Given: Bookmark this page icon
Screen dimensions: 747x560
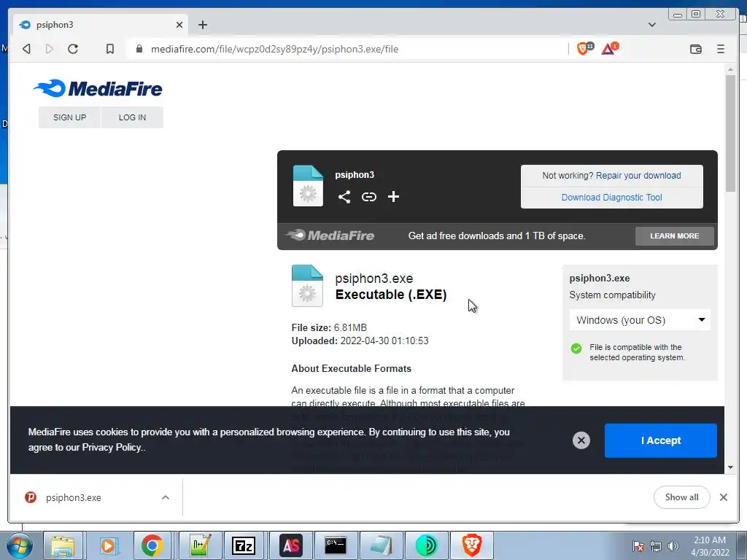Looking at the screenshot, I should pos(110,49).
